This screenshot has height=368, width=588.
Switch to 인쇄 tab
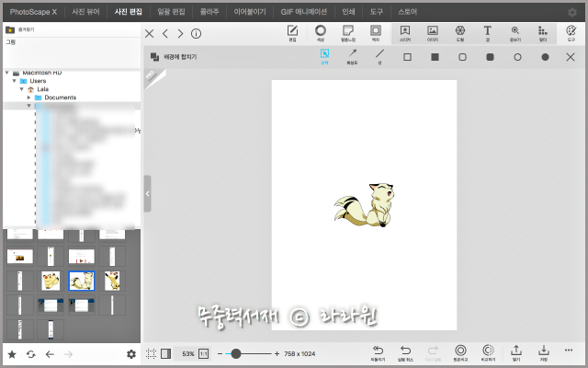[x=348, y=12]
